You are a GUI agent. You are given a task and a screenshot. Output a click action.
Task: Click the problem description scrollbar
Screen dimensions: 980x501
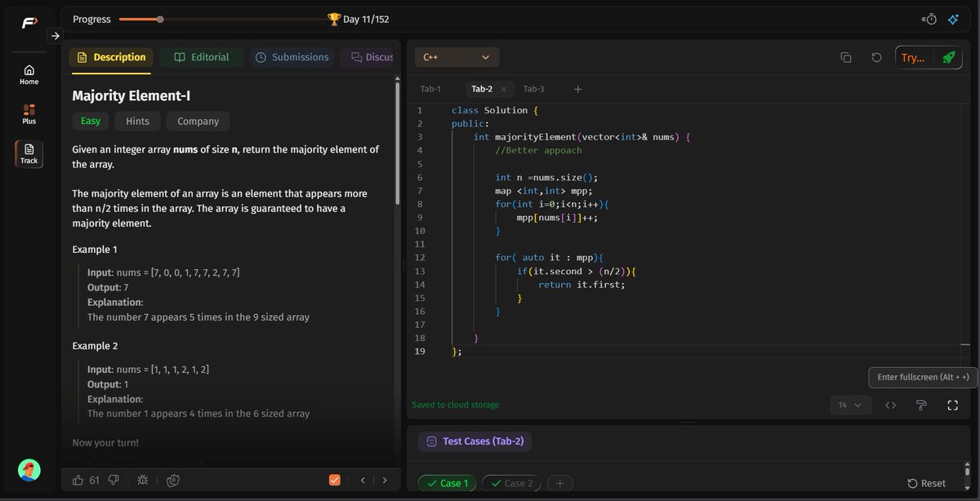398,143
